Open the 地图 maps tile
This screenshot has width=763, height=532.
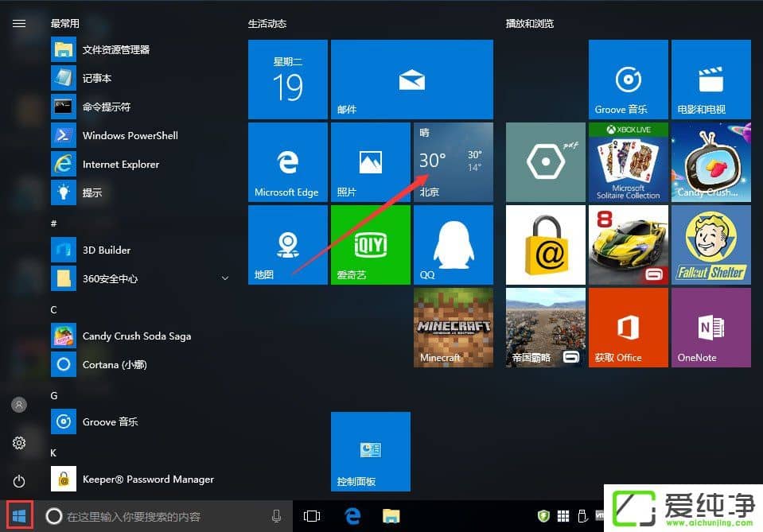[287, 244]
